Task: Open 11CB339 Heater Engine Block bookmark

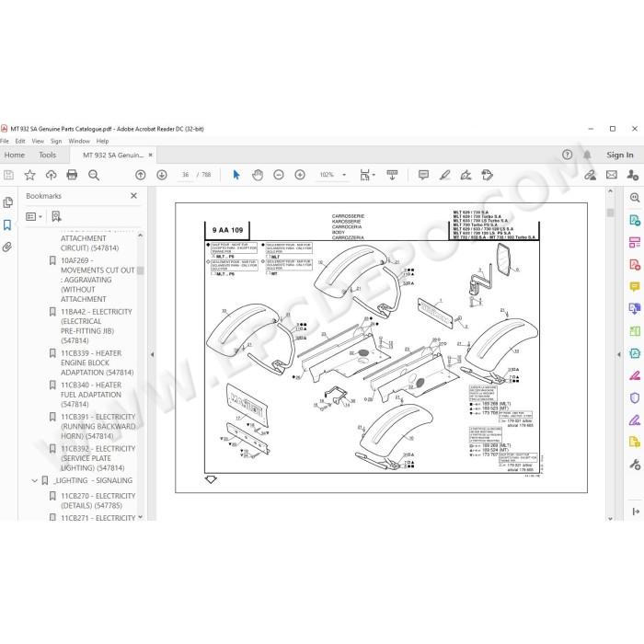Action: pos(97,362)
